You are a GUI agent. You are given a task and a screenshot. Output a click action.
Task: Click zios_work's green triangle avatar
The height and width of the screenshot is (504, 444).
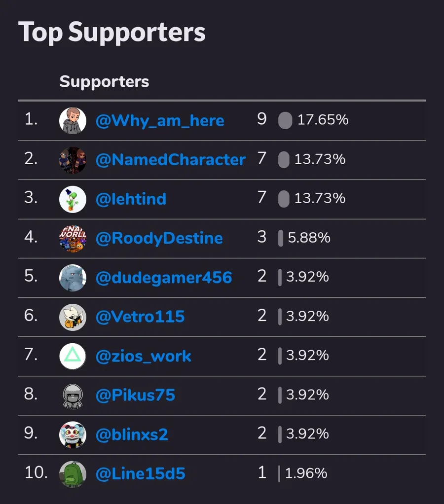[73, 357]
